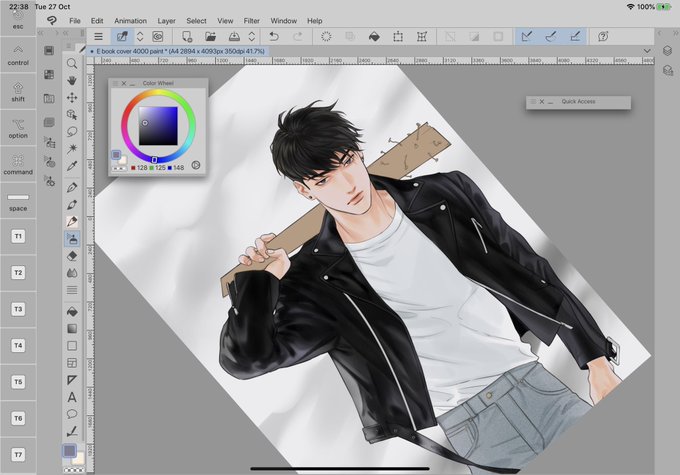Toggle the shift modifier key

click(18, 92)
